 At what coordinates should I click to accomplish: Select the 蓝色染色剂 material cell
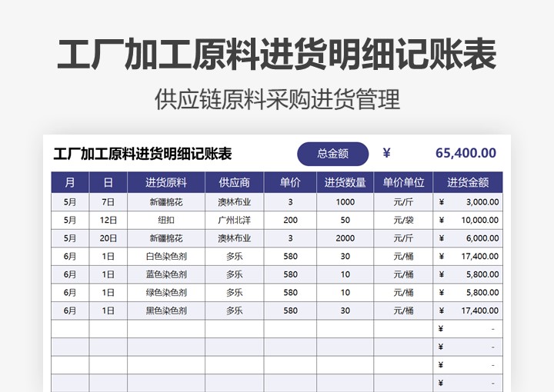[x=166, y=274]
